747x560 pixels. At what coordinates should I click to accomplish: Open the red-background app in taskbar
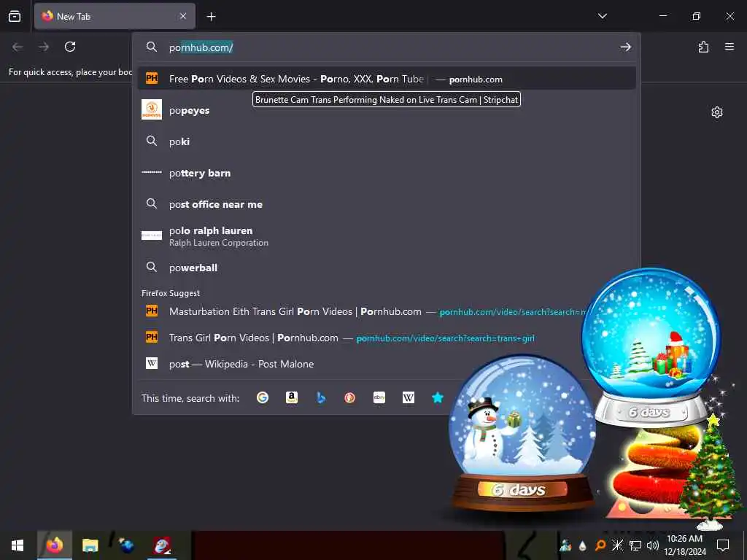coord(162,545)
